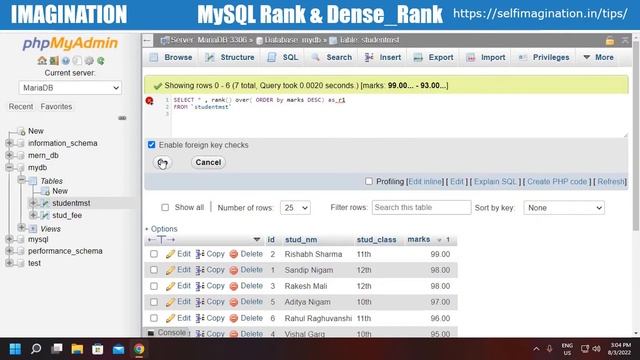
Task: Select the checkbox for Aditya Nigam row
Action: tap(154, 302)
